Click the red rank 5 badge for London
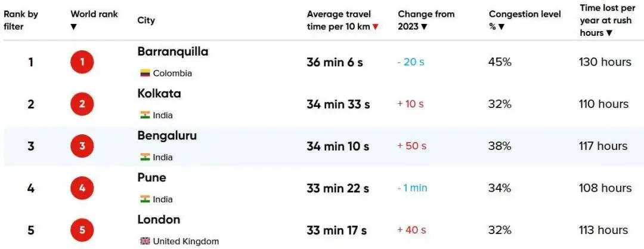644x249 pixels. 82,230
